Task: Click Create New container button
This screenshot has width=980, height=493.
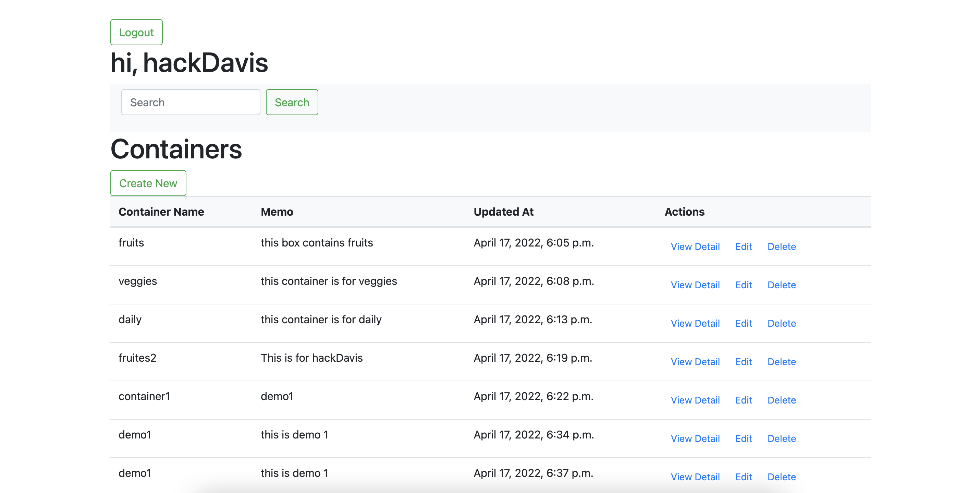Action: click(x=148, y=183)
